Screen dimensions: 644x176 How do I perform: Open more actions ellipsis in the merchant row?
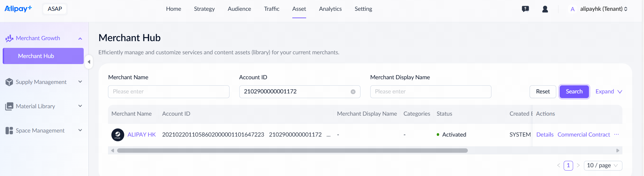(616, 135)
